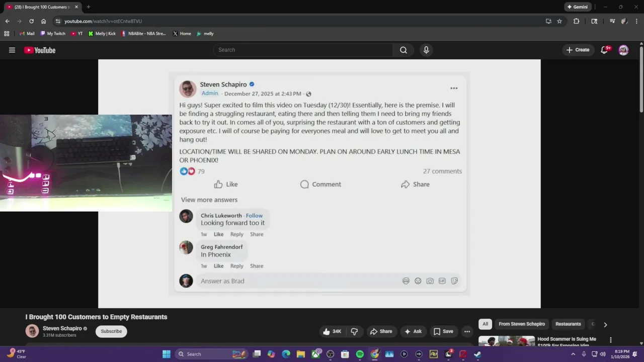644x362 pixels.
Task: Open Chrome media controls icon
Action: (x=612, y=21)
